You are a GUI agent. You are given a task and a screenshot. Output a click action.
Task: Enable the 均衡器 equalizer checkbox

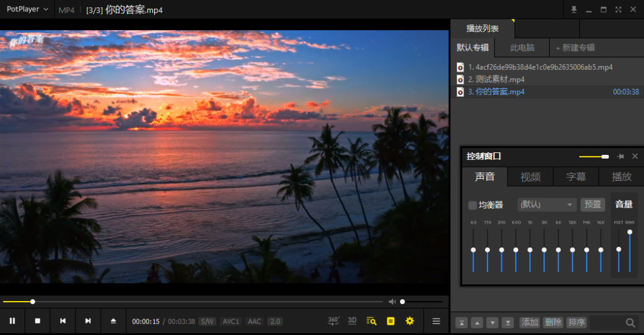click(x=472, y=205)
